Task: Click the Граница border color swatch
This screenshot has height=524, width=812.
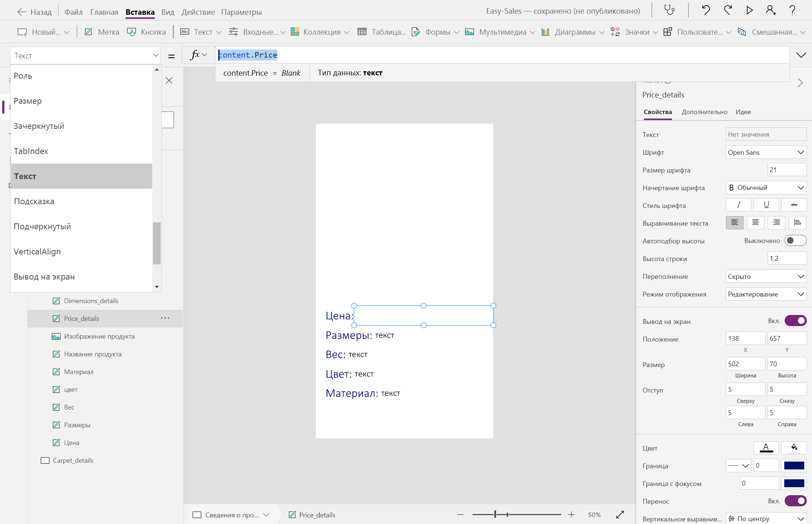Action: (794, 466)
